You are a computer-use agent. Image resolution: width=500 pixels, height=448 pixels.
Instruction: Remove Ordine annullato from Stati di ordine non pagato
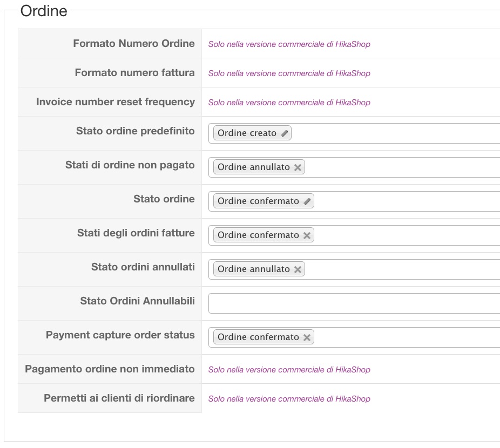pos(298,167)
